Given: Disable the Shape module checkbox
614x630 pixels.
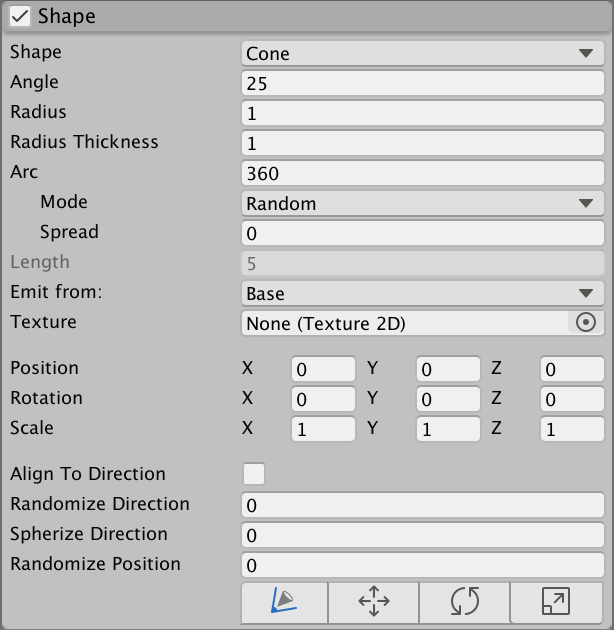Looking at the screenshot, I should click(x=20, y=16).
